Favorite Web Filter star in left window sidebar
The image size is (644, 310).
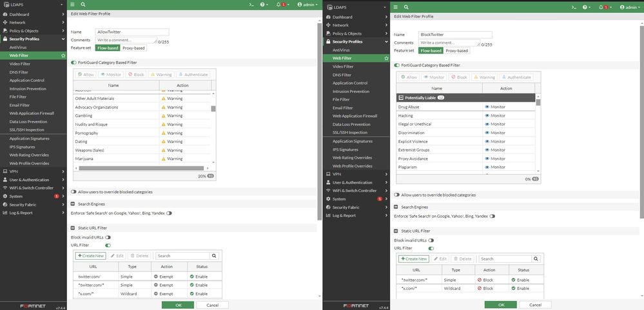(63, 55)
